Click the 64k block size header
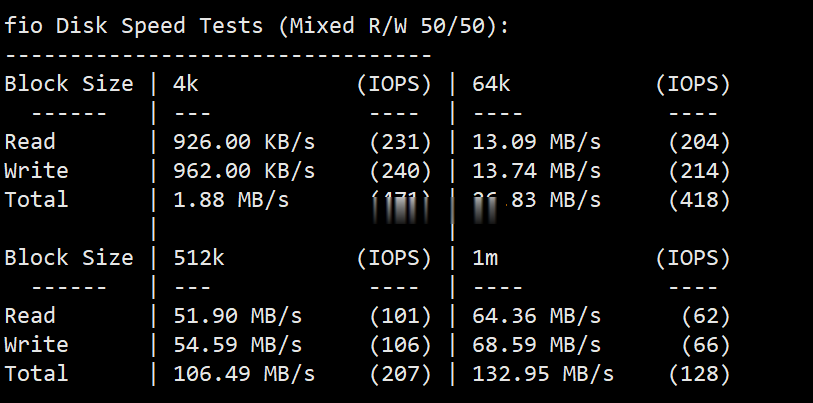This screenshot has width=813, height=403. coord(491,84)
